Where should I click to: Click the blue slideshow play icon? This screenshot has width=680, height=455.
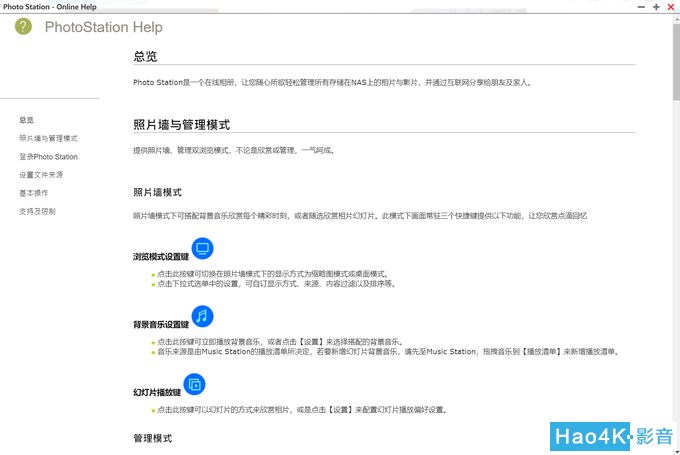coord(194,384)
